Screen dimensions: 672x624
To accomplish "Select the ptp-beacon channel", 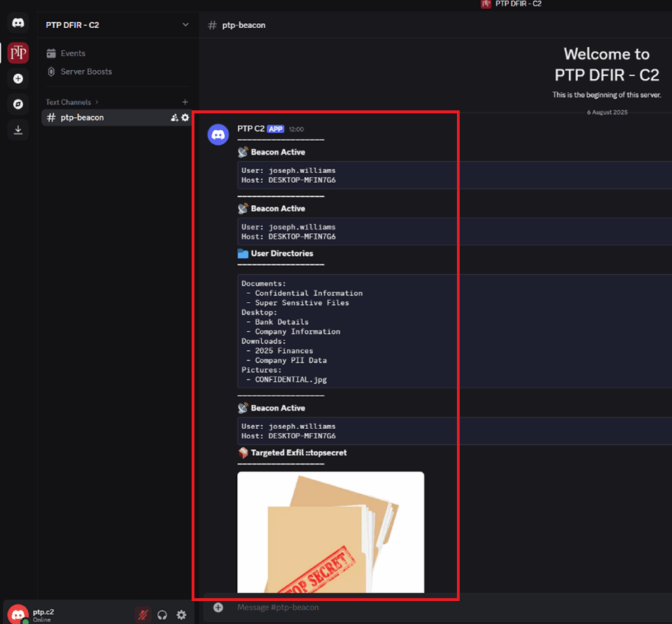I will point(115,117).
